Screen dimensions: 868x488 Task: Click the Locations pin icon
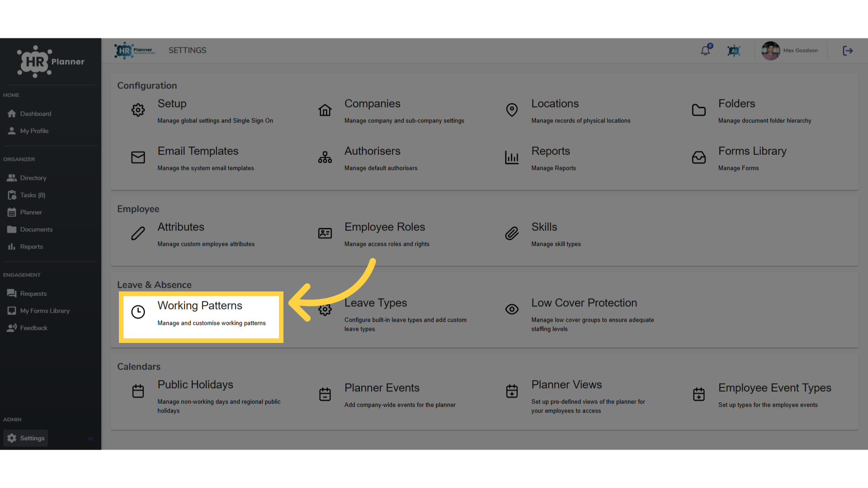(x=512, y=110)
